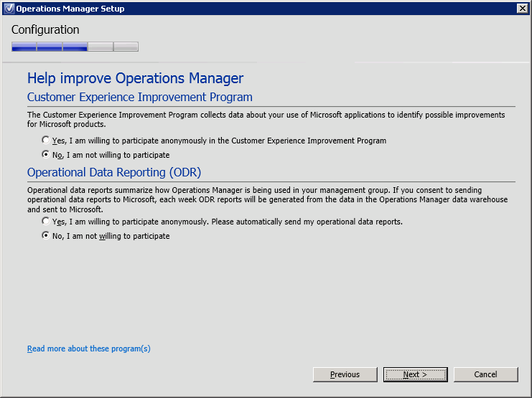Close the Operations Manager Setup window
The height and width of the screenshot is (398, 532).
[522, 9]
